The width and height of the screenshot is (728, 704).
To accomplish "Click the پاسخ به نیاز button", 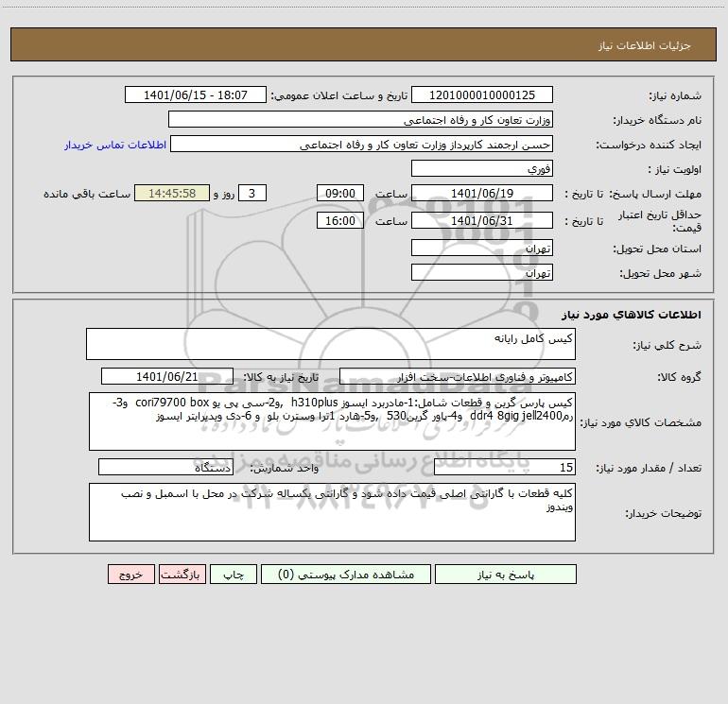I will (x=506, y=575).
